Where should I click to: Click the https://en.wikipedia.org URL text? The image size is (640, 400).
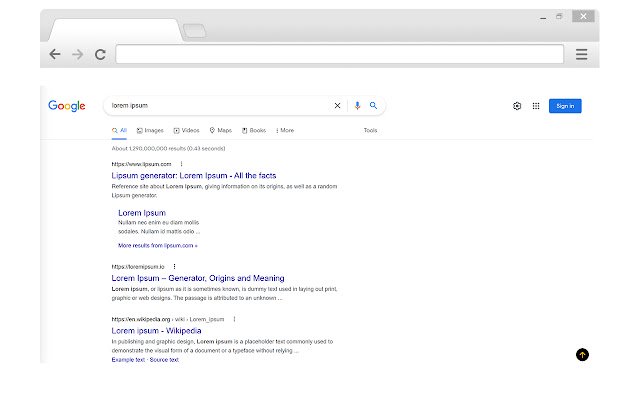tap(141, 319)
